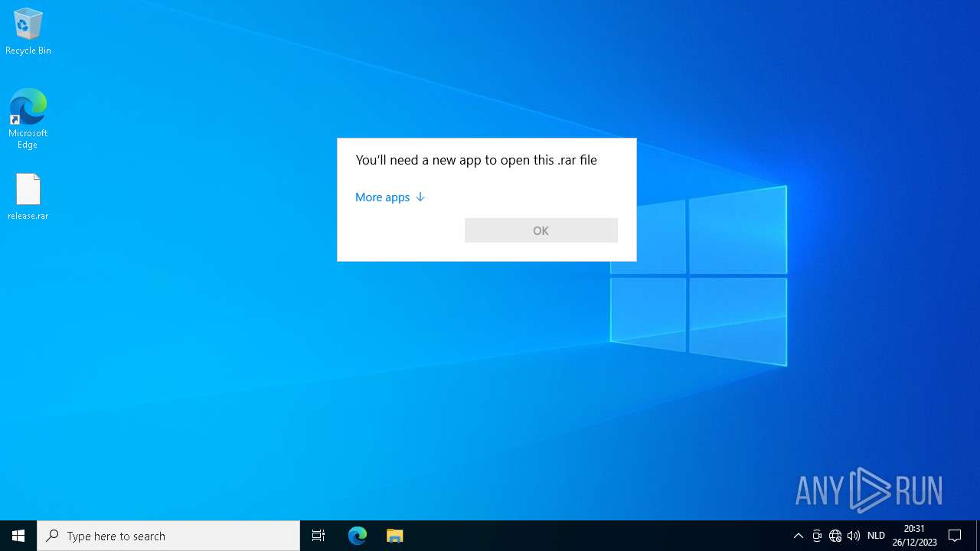Open the notification Action Center
This screenshot has height=551, width=980.
955,536
